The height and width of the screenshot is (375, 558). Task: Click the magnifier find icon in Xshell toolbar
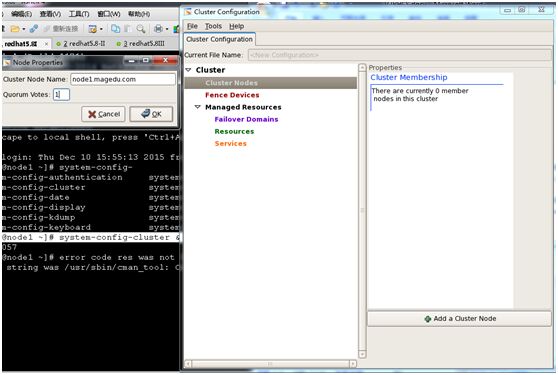141,29
